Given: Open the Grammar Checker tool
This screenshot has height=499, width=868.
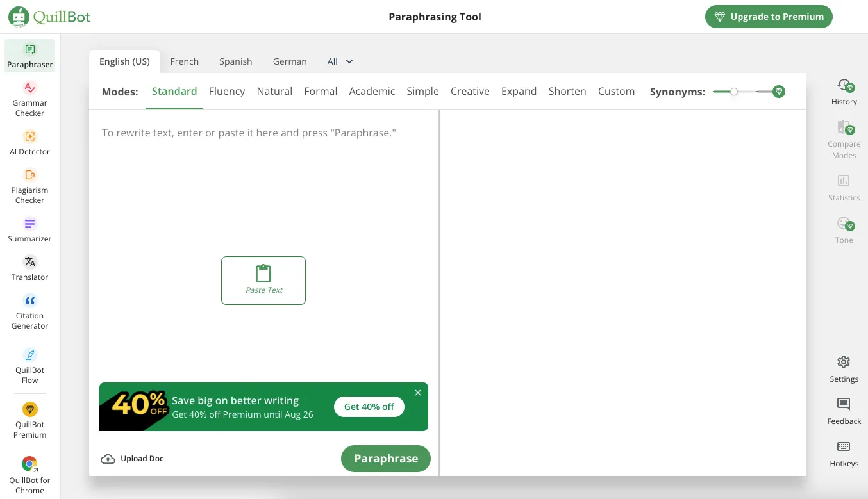Looking at the screenshot, I should click(29, 98).
